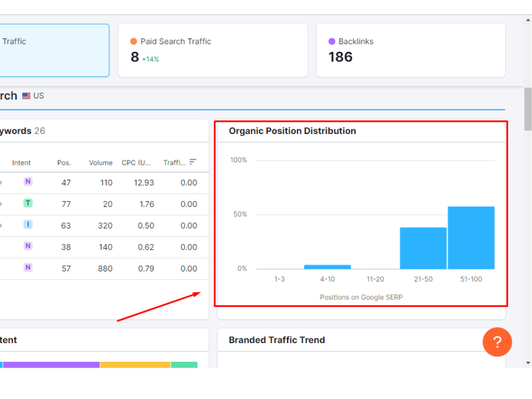
Task: Click the US country label
Action: coord(39,96)
